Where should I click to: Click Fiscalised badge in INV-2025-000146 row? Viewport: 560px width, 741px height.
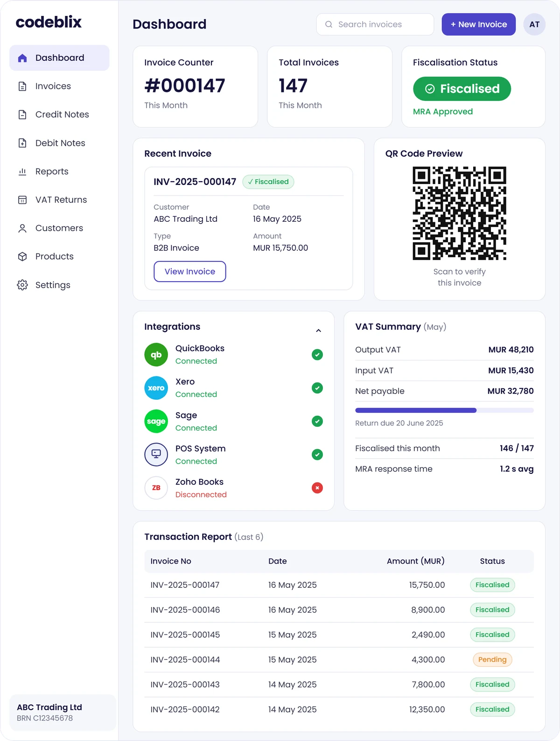point(492,610)
